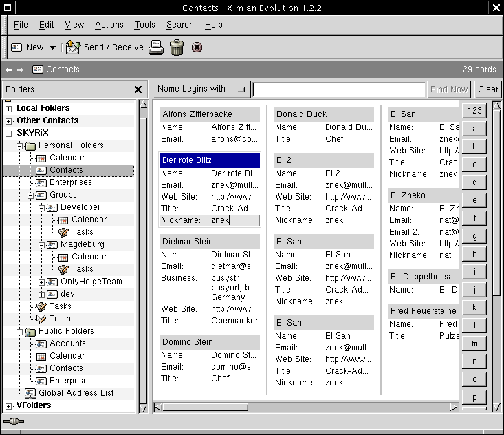Screen dimensions: 504x435
Task: Select Contacts under Public Folders
Action: pos(66,368)
